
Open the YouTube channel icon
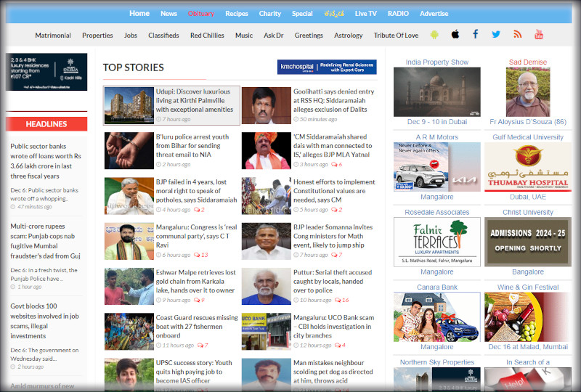539,35
